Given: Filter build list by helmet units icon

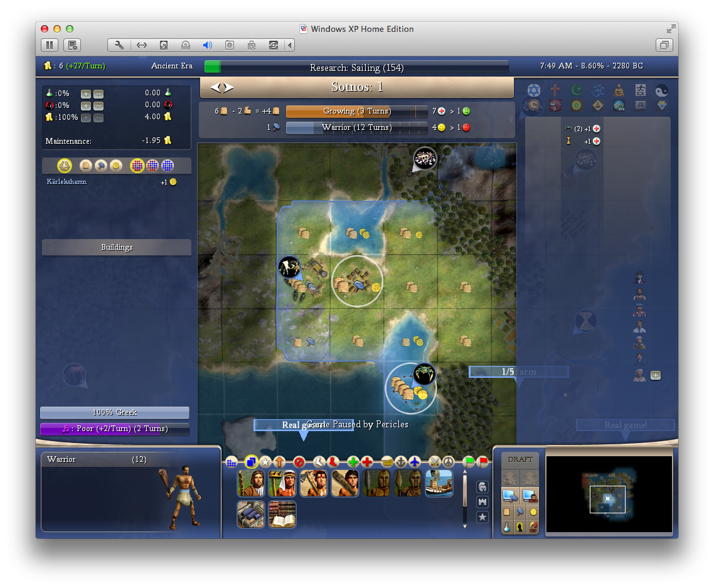Looking at the screenshot, I should pos(482,487).
